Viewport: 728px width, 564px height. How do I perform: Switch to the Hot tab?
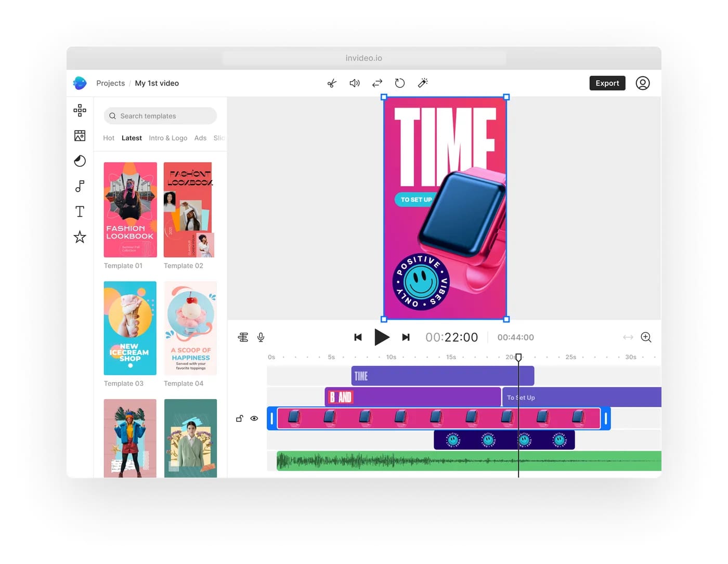coord(109,138)
